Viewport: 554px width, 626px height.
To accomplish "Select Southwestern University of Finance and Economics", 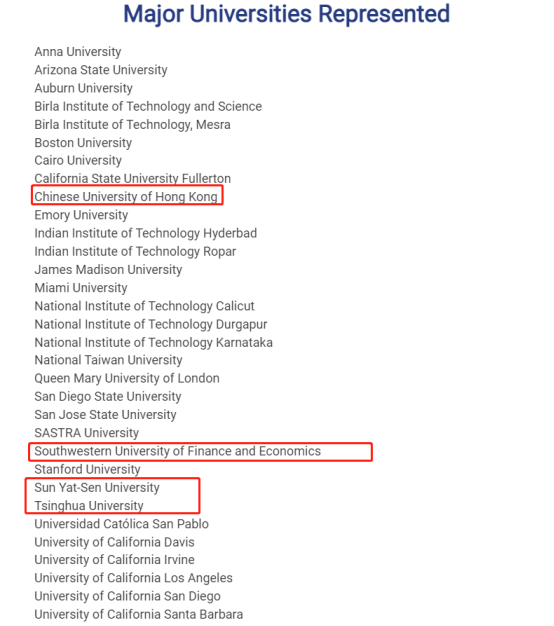I will (178, 451).
